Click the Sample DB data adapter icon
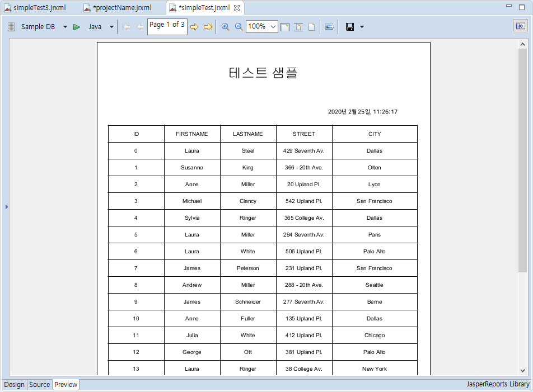Viewport: 533px width, 392px height. [11, 27]
